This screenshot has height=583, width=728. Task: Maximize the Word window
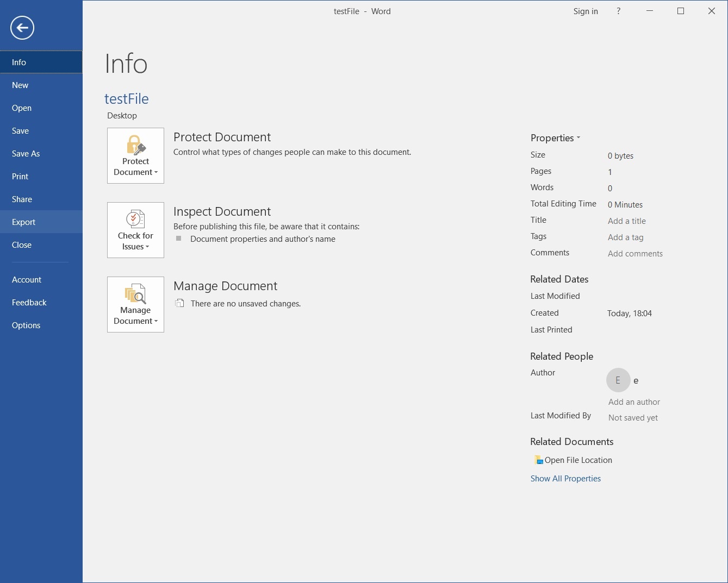point(680,11)
